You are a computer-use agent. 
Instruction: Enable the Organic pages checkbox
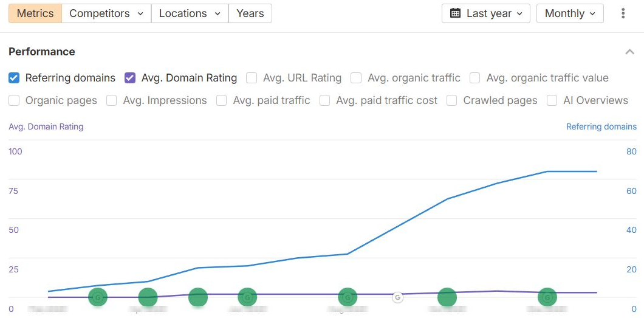click(14, 100)
